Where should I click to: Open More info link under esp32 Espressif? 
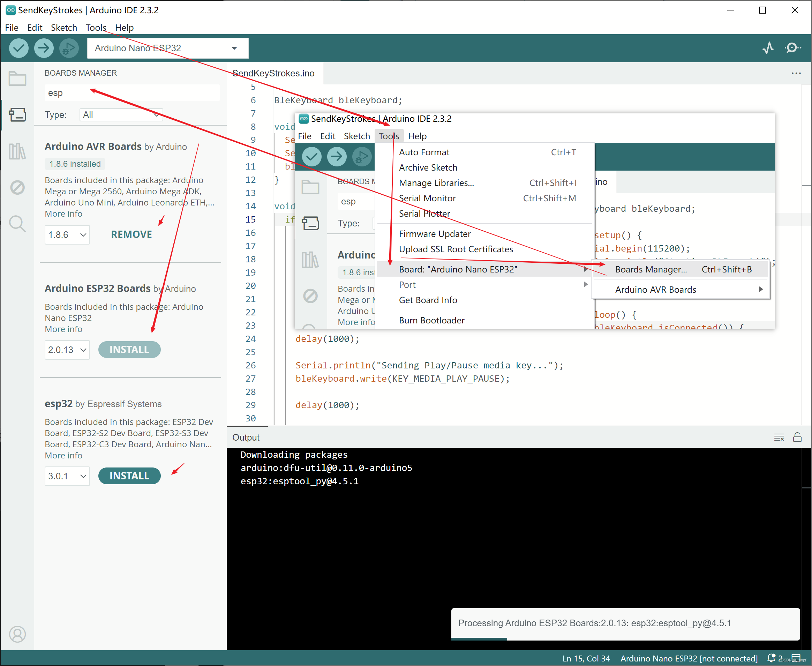[x=63, y=455]
